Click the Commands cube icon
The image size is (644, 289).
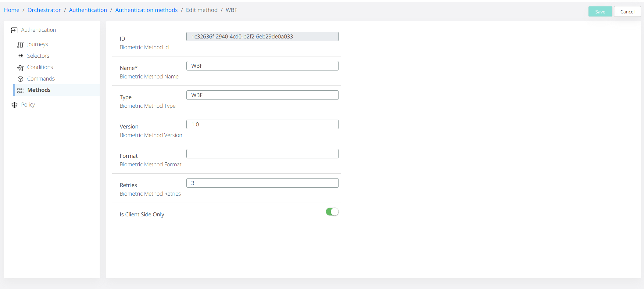click(20, 79)
